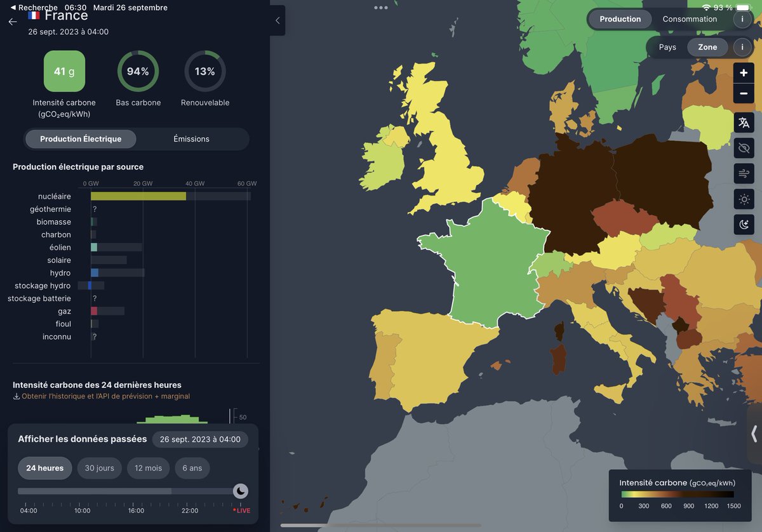
Task: Jump to LIVE data
Action: point(241,510)
